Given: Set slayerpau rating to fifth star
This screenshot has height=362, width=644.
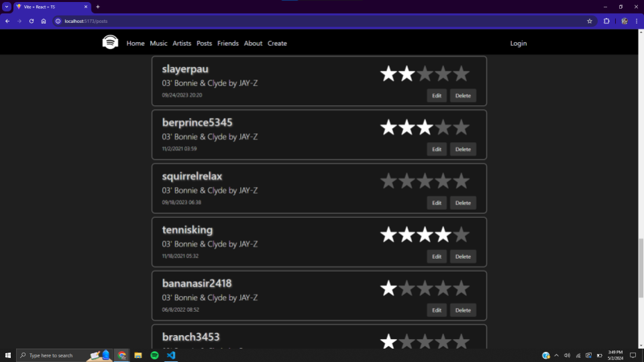Looking at the screenshot, I should pyautogui.click(x=462, y=74).
